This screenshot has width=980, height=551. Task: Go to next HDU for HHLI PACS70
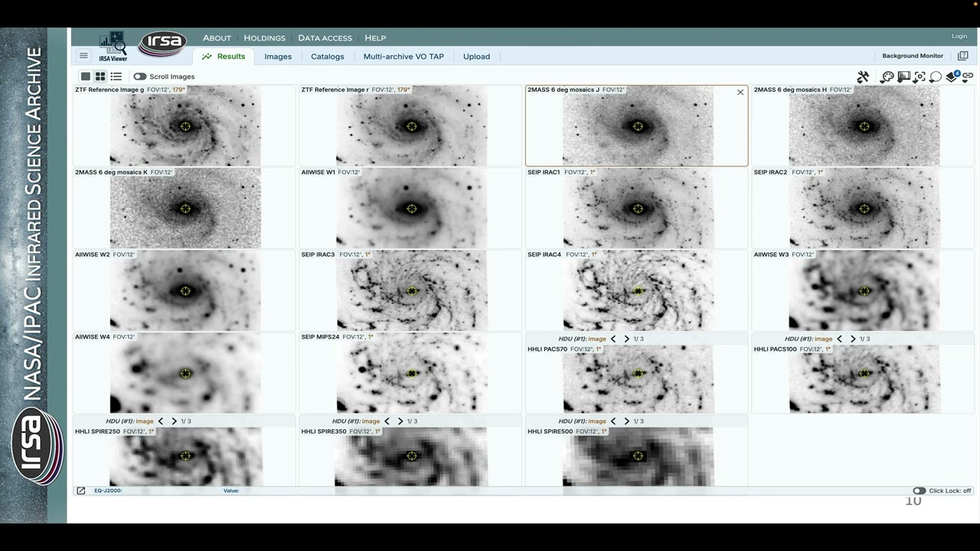click(x=627, y=339)
